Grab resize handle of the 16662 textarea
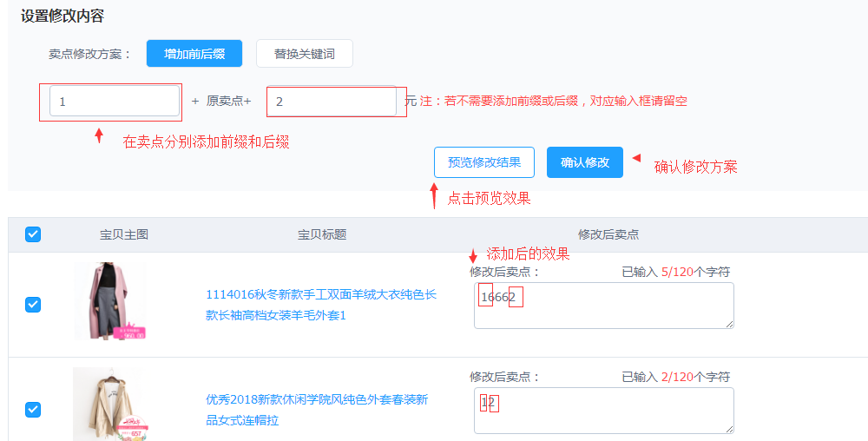 tap(729, 324)
